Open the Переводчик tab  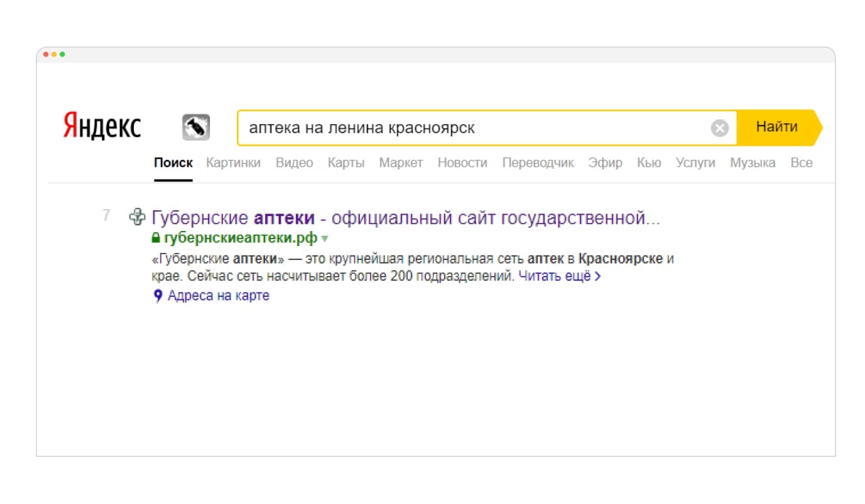(538, 163)
